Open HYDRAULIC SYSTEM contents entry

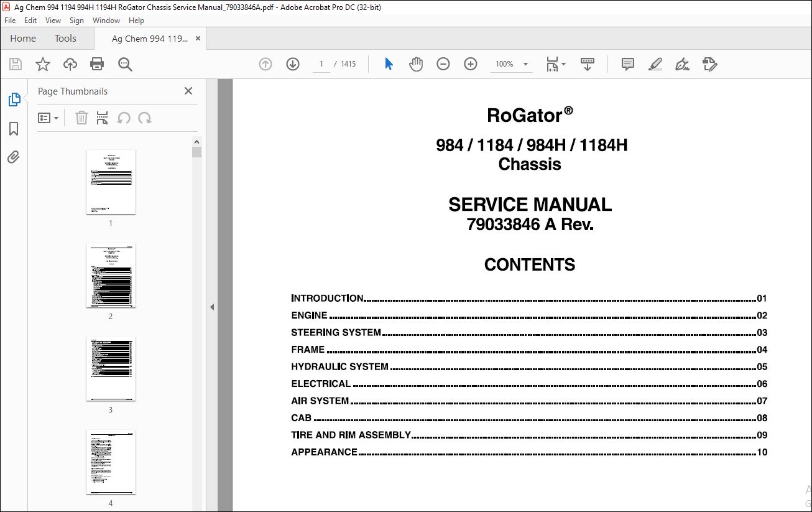[529, 366]
